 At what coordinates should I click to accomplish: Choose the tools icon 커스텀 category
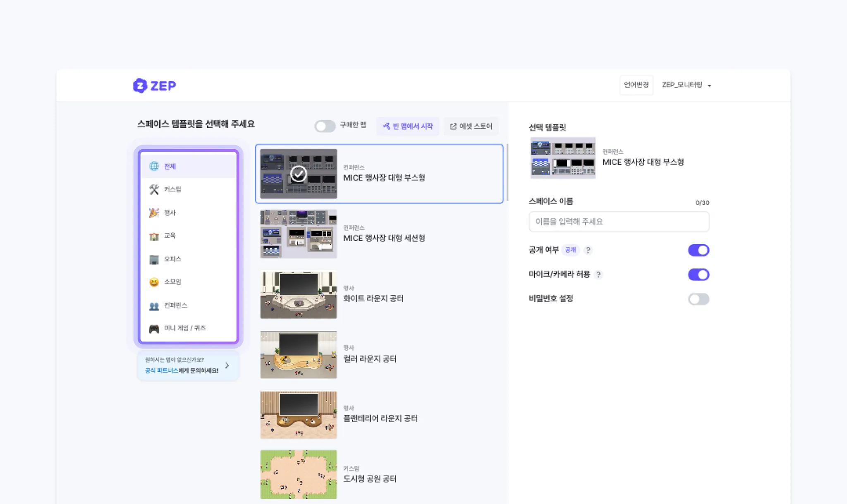(x=154, y=189)
